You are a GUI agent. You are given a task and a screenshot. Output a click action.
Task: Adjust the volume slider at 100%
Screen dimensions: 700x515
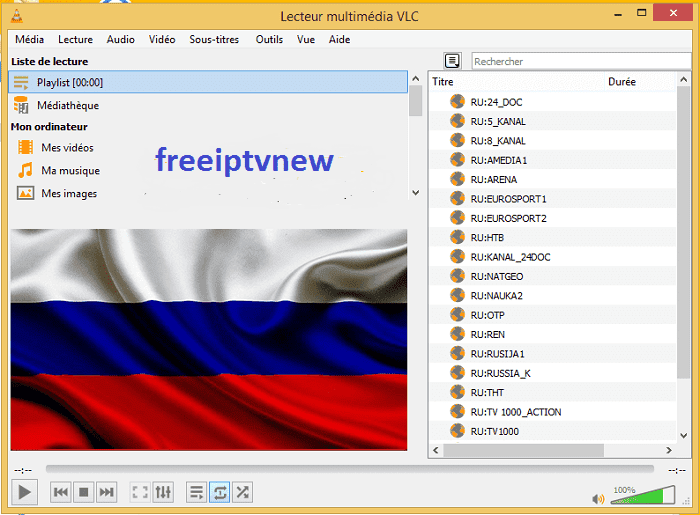coord(643,495)
